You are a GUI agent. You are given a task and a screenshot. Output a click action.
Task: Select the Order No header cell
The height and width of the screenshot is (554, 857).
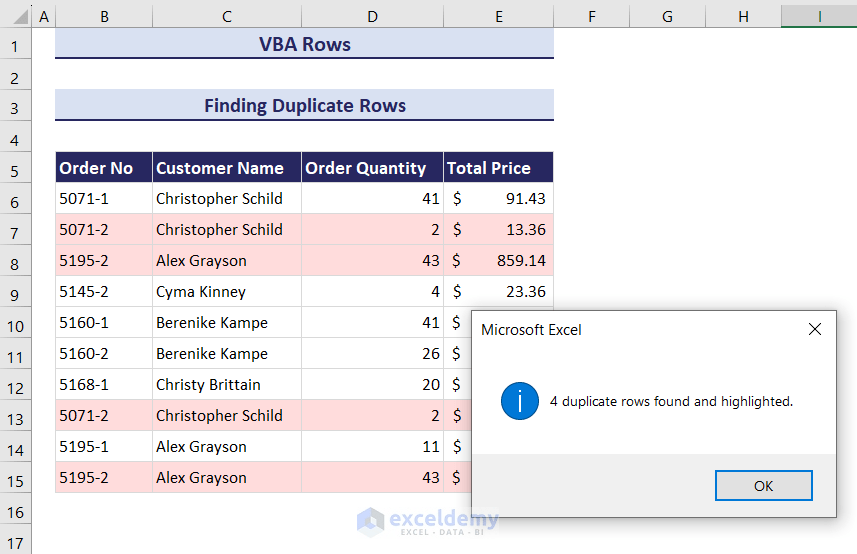104,168
